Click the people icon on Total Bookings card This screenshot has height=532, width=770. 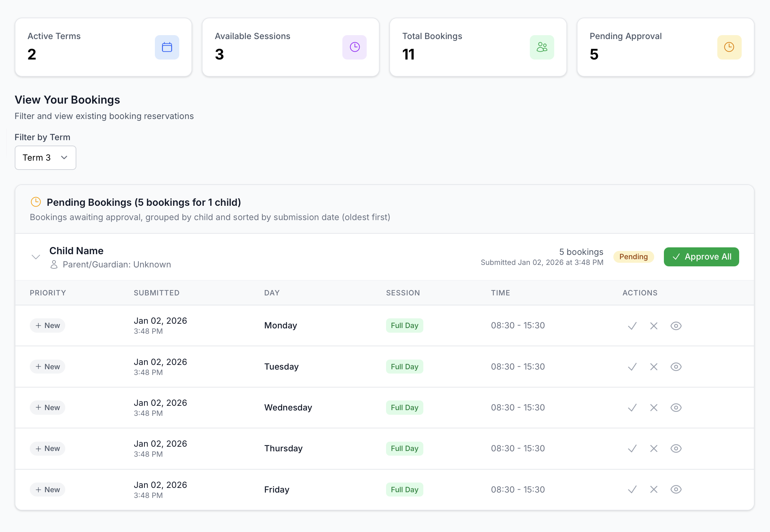pyautogui.click(x=542, y=47)
